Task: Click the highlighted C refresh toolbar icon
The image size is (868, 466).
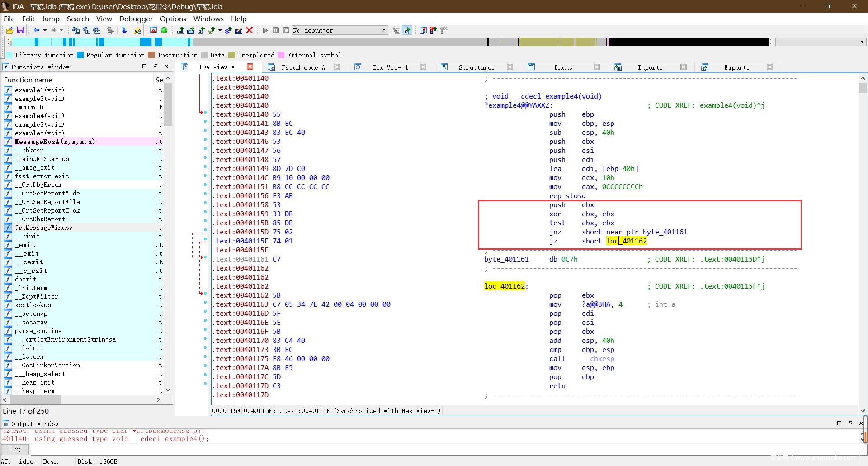Action: tap(407, 30)
